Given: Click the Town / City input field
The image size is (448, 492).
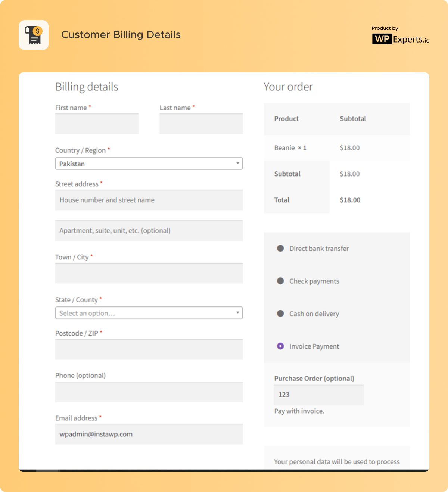Looking at the screenshot, I should 149,273.
